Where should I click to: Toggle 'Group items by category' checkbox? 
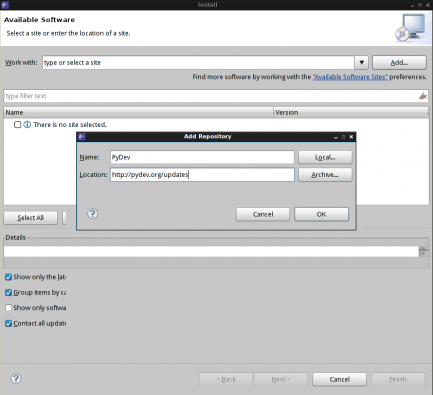tap(9, 293)
